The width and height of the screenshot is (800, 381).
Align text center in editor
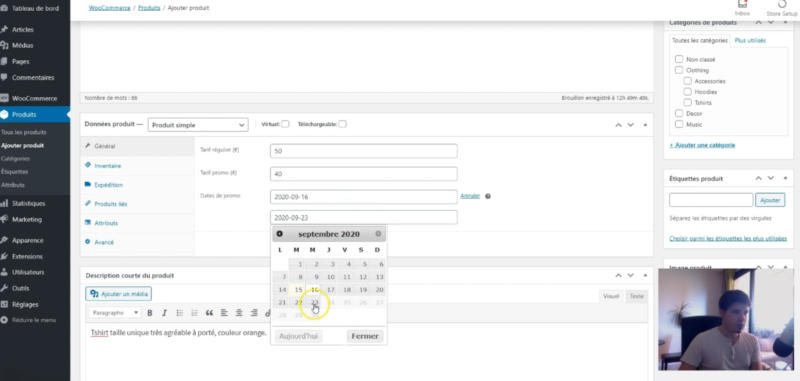coord(239,313)
